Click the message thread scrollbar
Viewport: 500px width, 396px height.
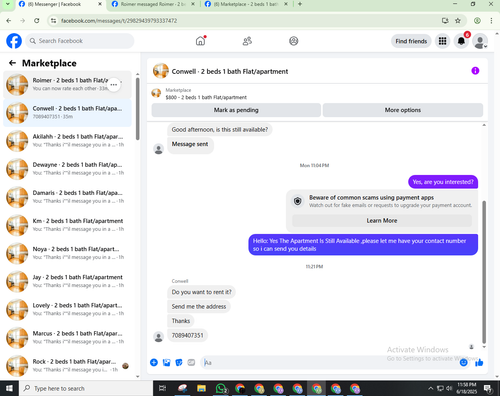click(484, 272)
